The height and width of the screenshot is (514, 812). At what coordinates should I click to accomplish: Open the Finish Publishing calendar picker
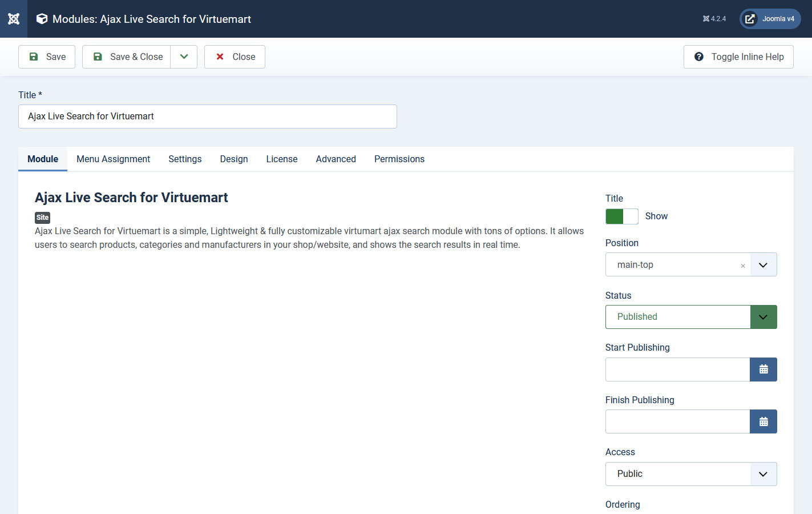tap(763, 421)
